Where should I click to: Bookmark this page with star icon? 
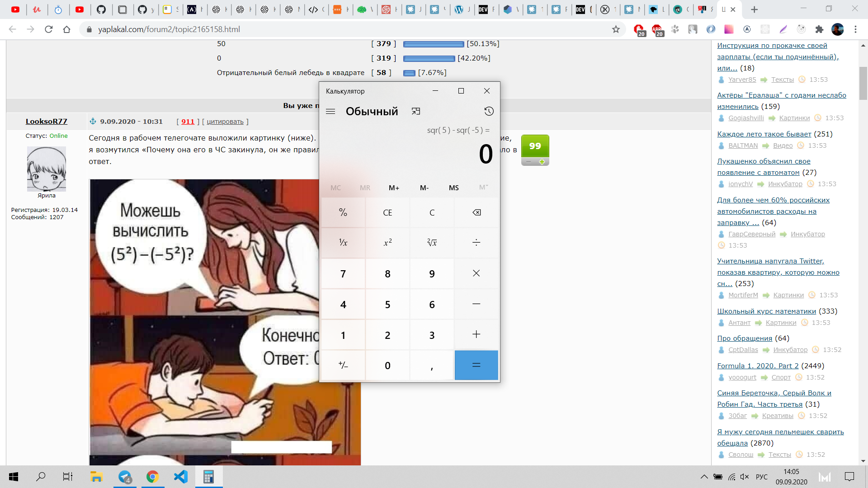pyautogui.click(x=616, y=29)
